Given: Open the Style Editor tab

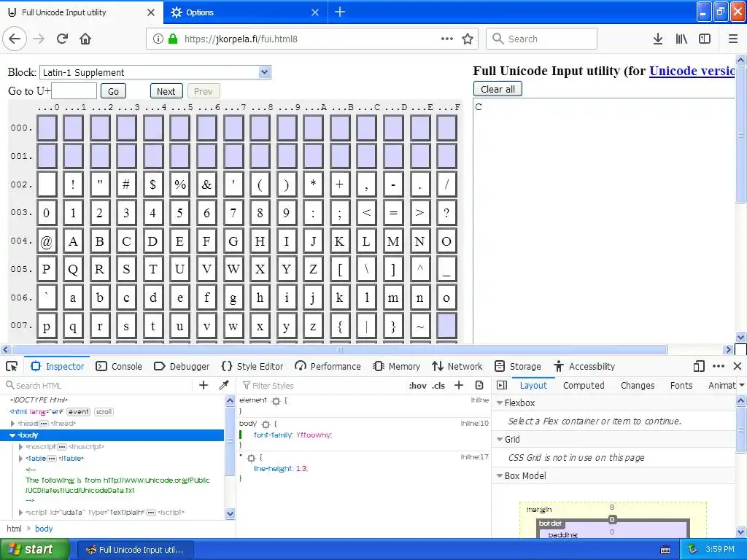Looking at the screenshot, I should coord(252,366).
